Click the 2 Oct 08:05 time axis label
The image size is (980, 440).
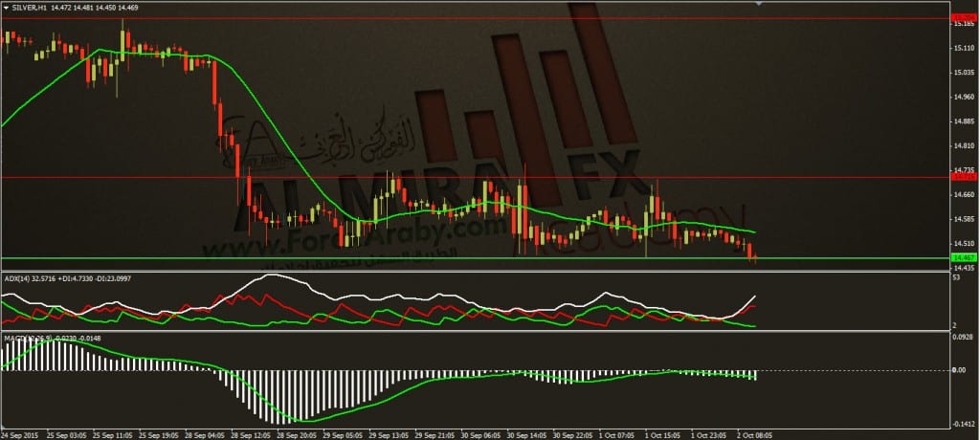pos(756,433)
